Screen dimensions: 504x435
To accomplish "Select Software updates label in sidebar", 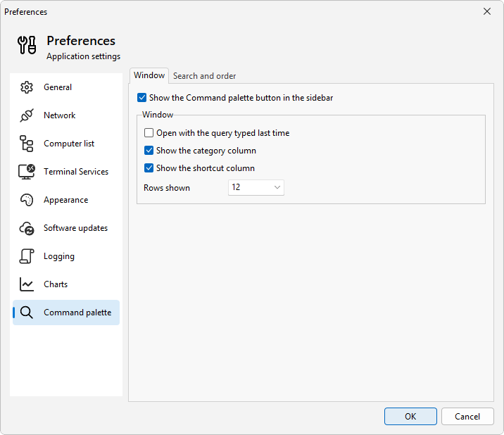I will [x=76, y=228].
